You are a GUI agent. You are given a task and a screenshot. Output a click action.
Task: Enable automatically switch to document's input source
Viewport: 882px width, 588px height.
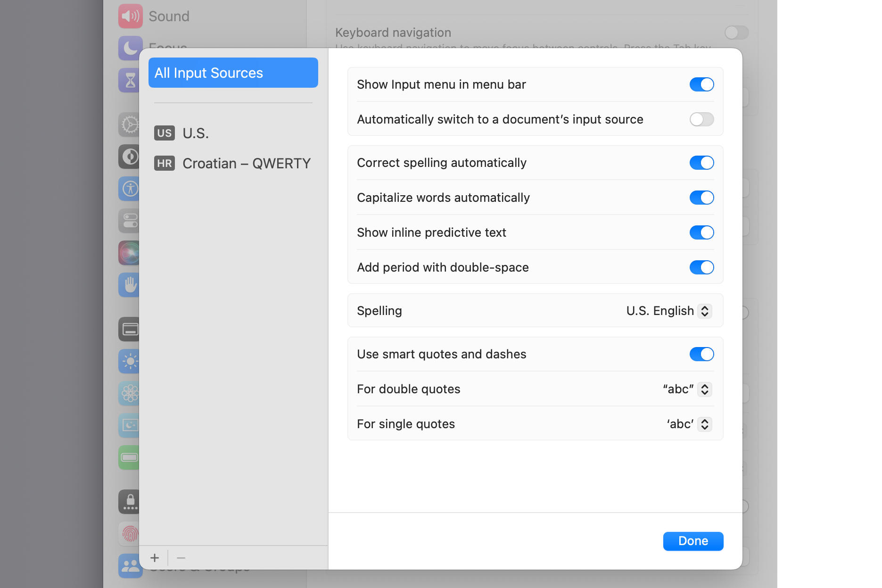click(701, 119)
